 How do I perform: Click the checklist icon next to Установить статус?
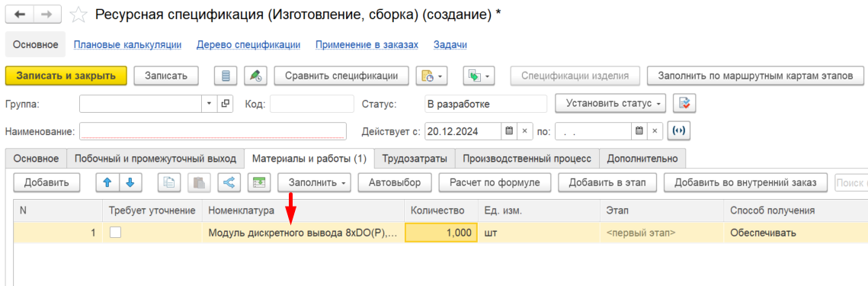click(684, 104)
